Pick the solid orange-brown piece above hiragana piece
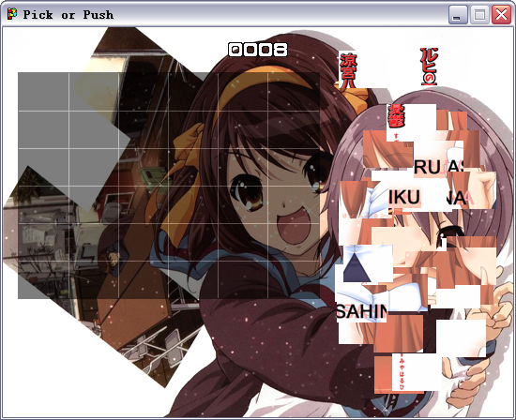Image resolution: width=516 pixels, height=420 pixels. [x=399, y=334]
